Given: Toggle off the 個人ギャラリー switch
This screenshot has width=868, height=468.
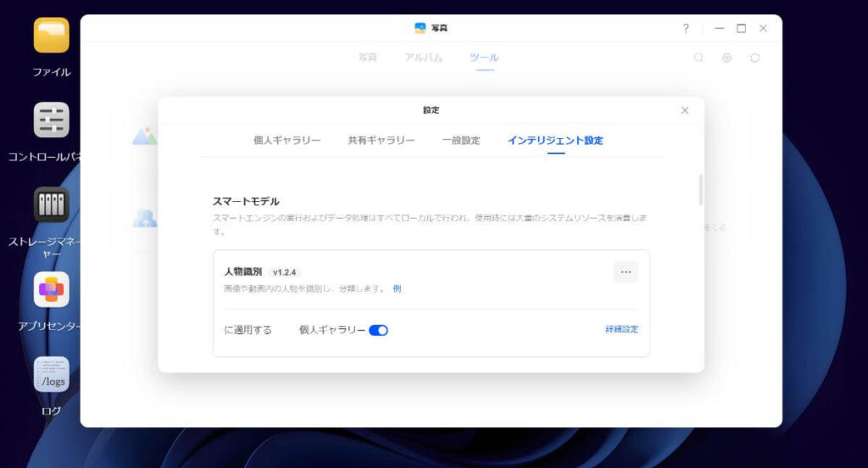Looking at the screenshot, I should tap(378, 330).
